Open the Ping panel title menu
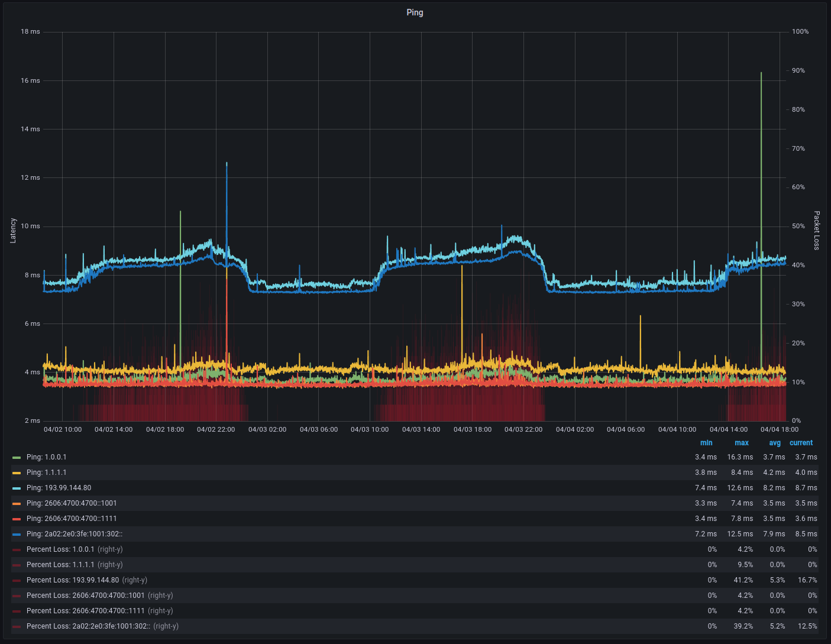 tap(415, 12)
